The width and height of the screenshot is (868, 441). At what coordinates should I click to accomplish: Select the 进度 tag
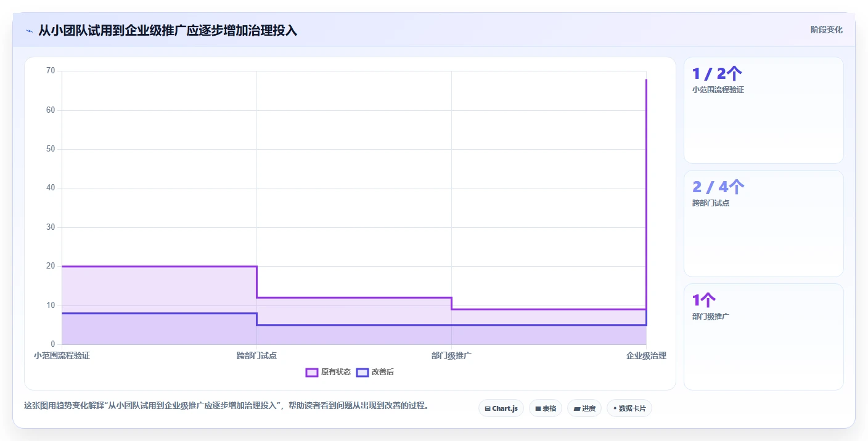pyautogui.click(x=584, y=408)
